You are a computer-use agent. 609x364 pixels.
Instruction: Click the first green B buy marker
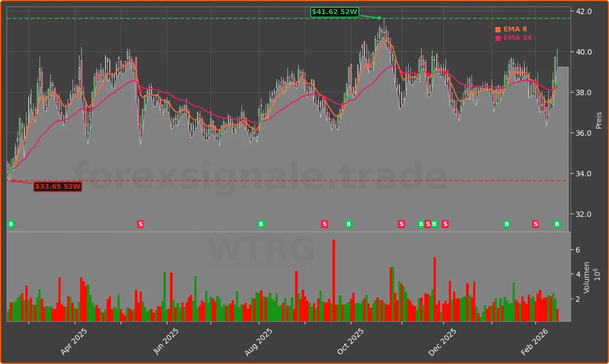tap(10, 223)
